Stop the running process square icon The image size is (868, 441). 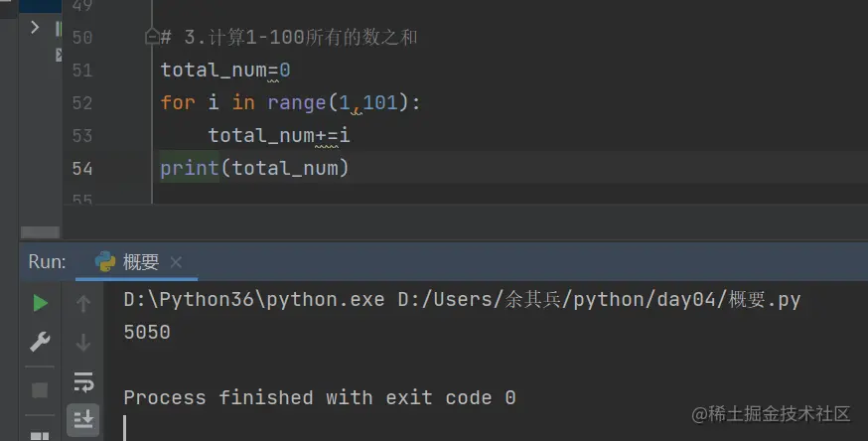[40, 390]
